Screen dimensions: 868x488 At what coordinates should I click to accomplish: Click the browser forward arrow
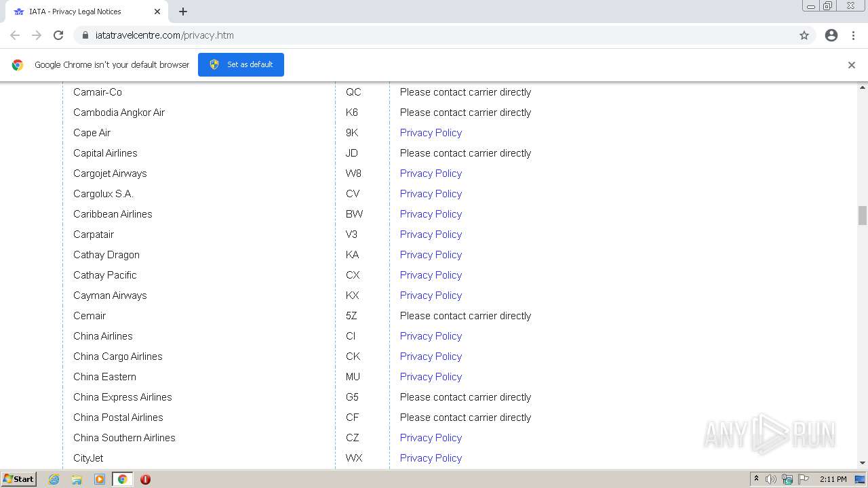coord(37,35)
